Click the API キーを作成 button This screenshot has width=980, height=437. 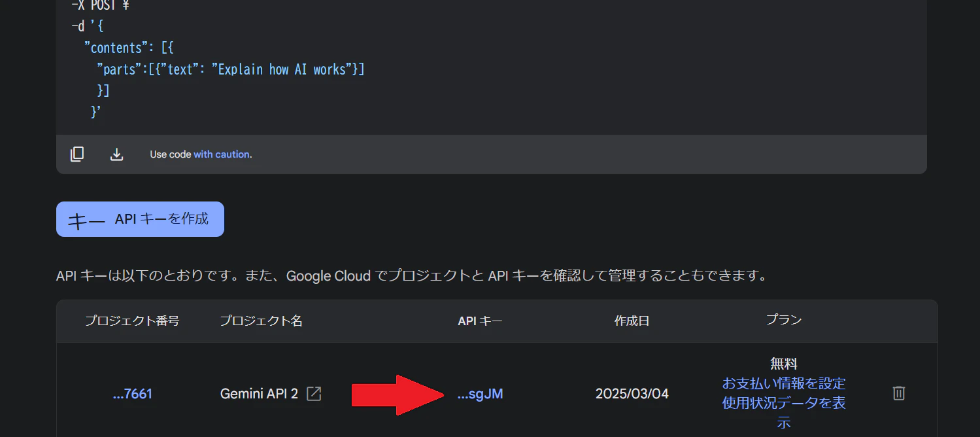pyautogui.click(x=140, y=219)
